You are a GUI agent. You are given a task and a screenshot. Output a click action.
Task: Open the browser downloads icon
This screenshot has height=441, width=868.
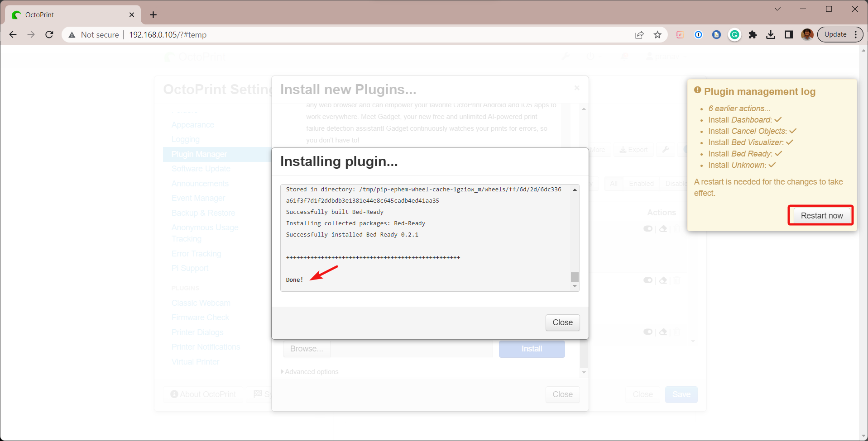tap(771, 35)
